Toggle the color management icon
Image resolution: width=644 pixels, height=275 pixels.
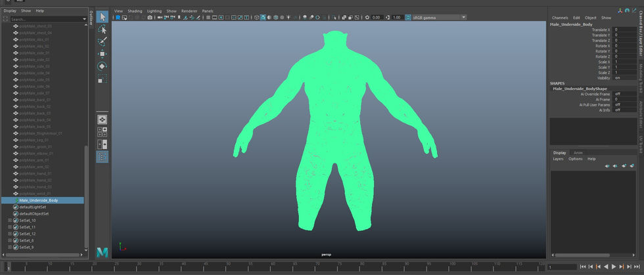pos(408,18)
